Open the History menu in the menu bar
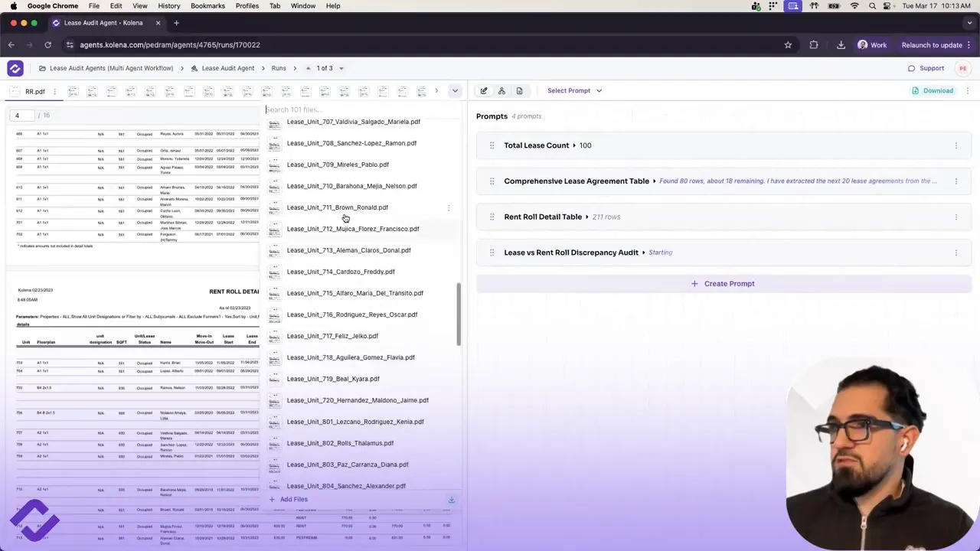 point(168,6)
